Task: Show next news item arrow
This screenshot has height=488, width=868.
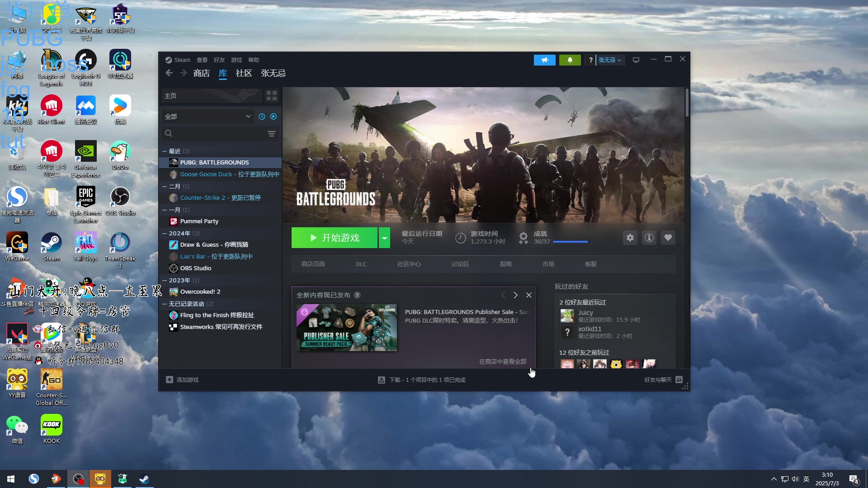Action: pyautogui.click(x=515, y=295)
